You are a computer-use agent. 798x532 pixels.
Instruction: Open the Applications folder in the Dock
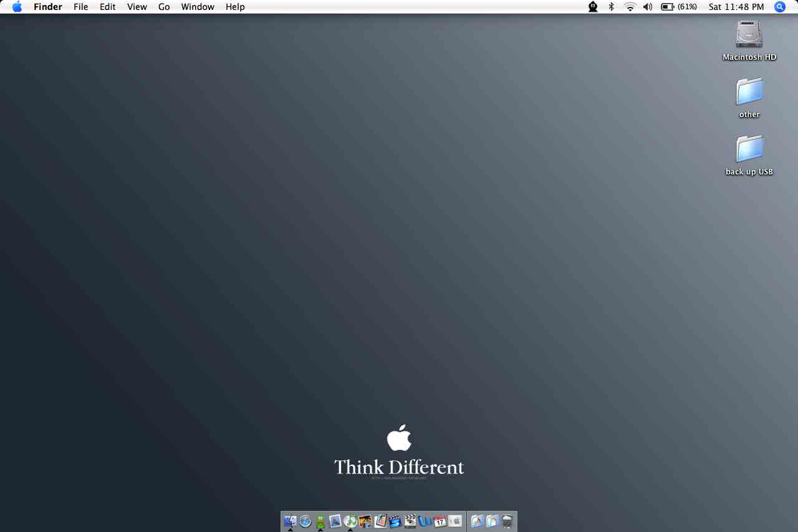click(477, 521)
